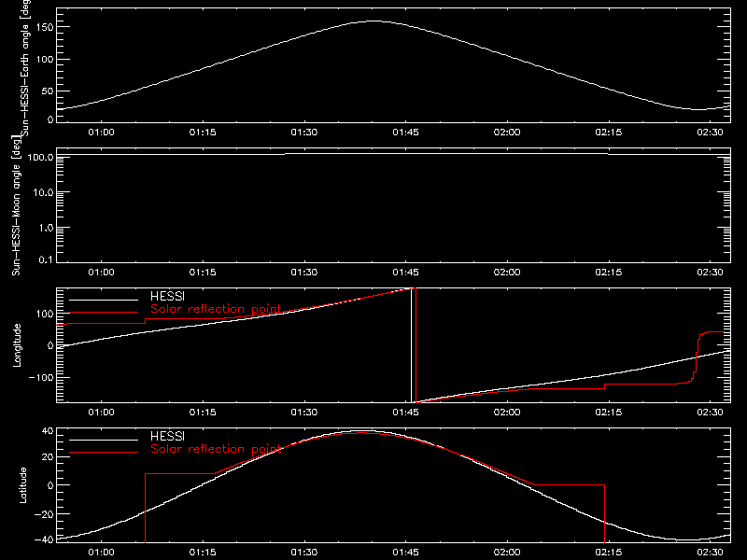Click 01:45 time label of Earth angle plot

point(405,133)
